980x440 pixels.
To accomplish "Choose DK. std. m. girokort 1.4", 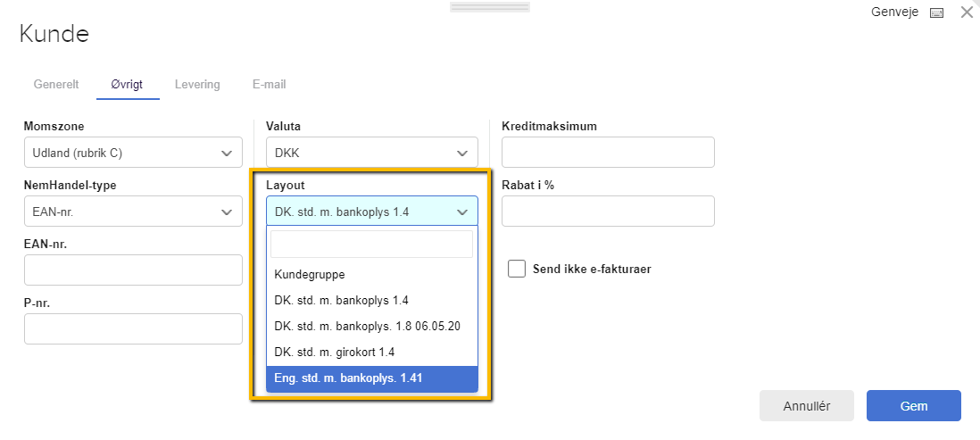I will 372,353.
